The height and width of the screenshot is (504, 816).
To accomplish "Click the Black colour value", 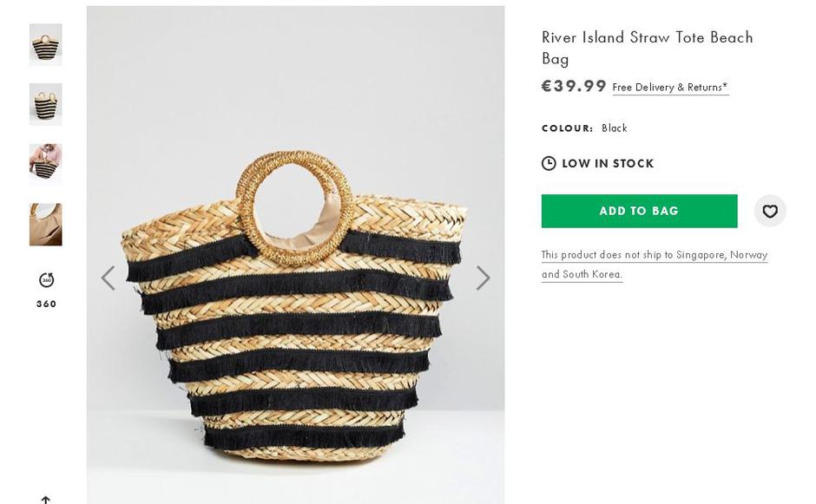I will click(x=615, y=128).
